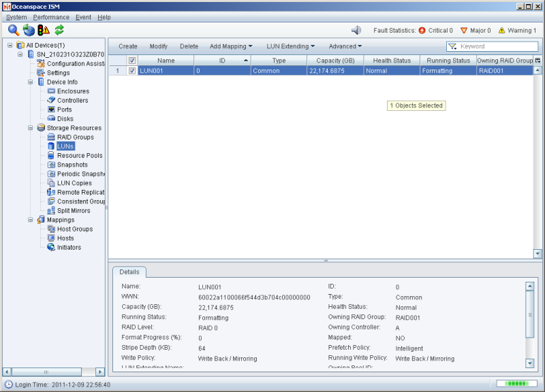Screen dimensions: 545x392
Task: Click the RAID001 owning group cell
Action: click(x=505, y=71)
